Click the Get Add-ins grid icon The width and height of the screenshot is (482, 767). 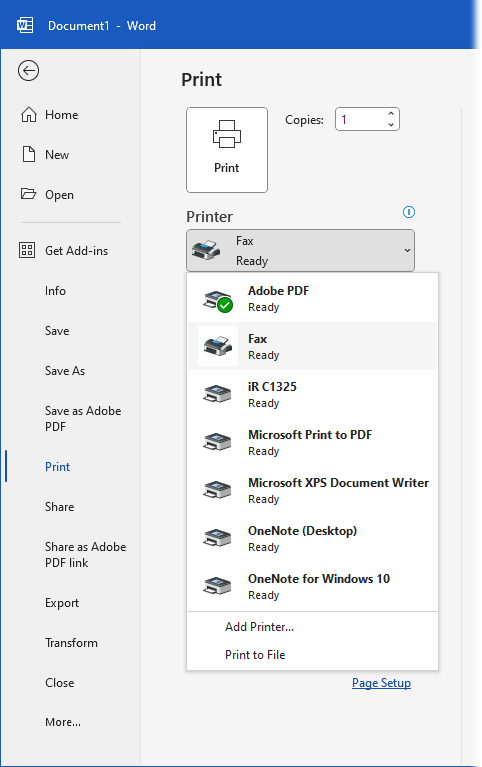(27, 250)
